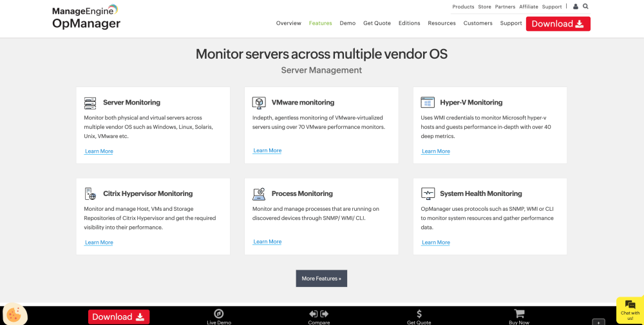Expand the bottom bar plus button
Image resolution: width=644 pixels, height=325 pixels.
click(598, 322)
